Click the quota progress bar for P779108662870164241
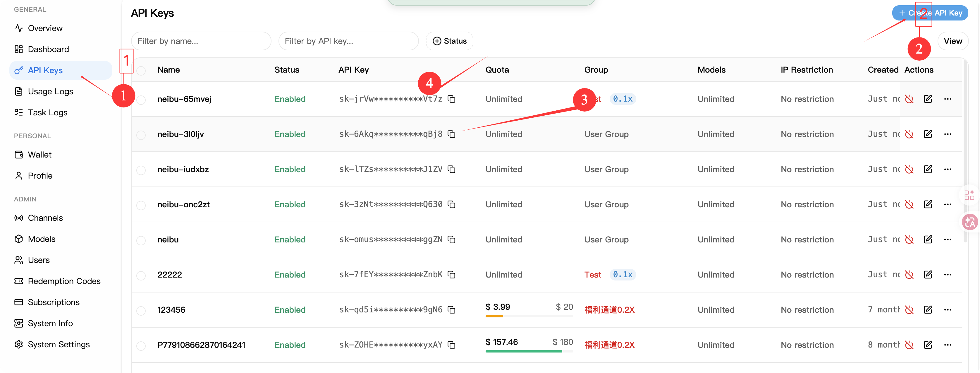This screenshot has height=373, width=980. point(529,351)
